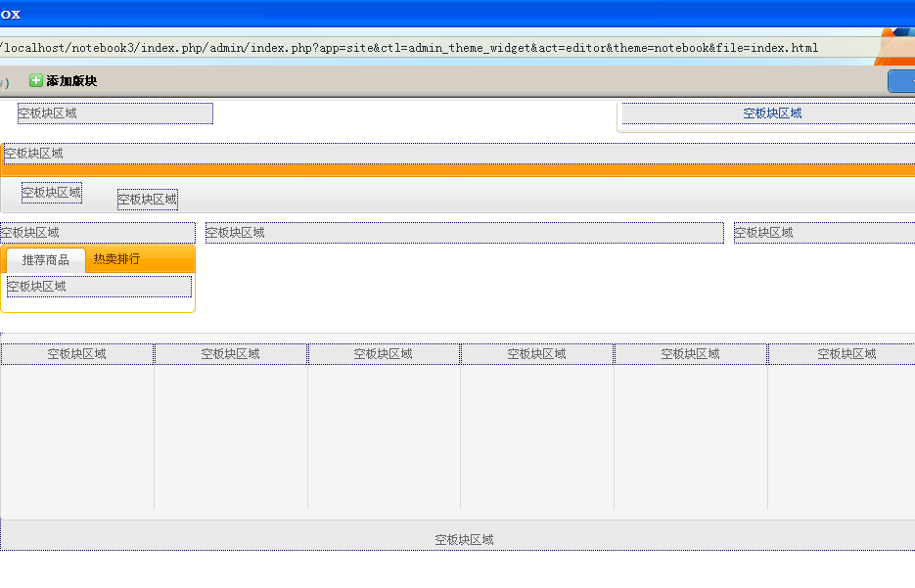Image resolution: width=915 pixels, height=588 pixels.
Task: Select the bottom footer empty block area
Action: 464,540
